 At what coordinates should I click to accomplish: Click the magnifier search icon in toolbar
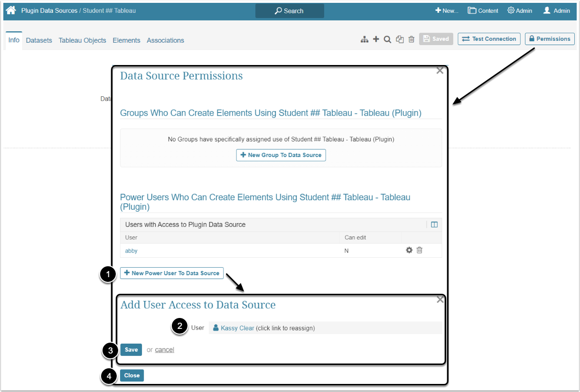(387, 39)
